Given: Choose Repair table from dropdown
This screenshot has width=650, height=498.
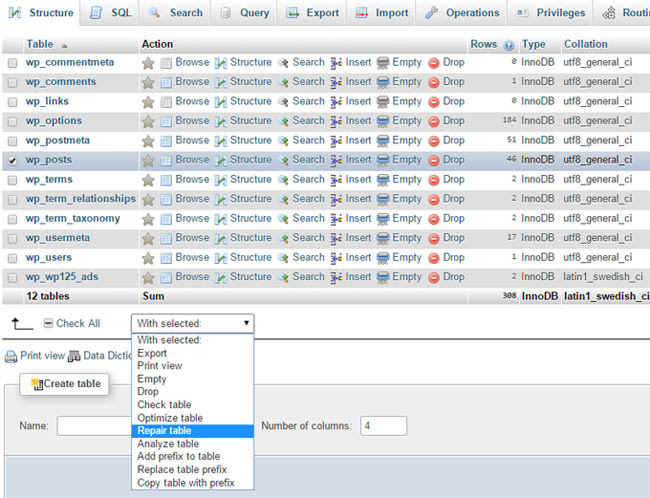Looking at the screenshot, I should click(x=192, y=431).
